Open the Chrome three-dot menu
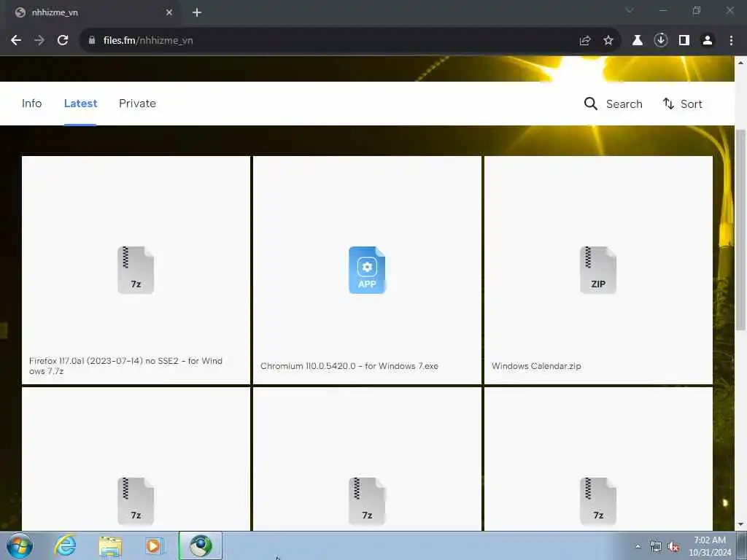 (731, 41)
